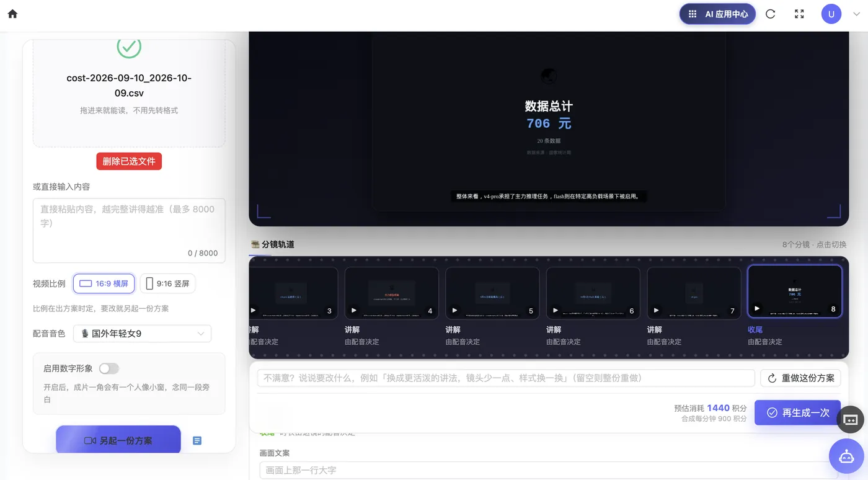Click 另起一份方案 button
The width and height of the screenshot is (868, 480).
[x=118, y=440]
